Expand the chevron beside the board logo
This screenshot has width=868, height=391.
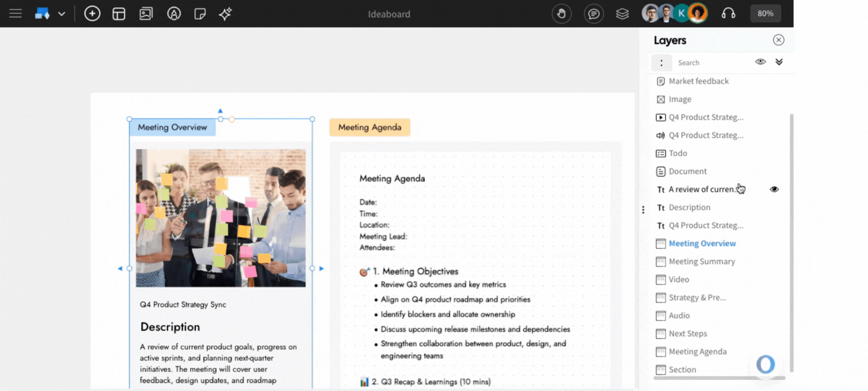(61, 14)
